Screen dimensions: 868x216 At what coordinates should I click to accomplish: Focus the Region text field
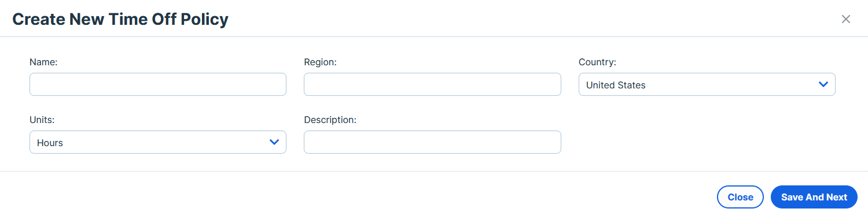click(432, 84)
